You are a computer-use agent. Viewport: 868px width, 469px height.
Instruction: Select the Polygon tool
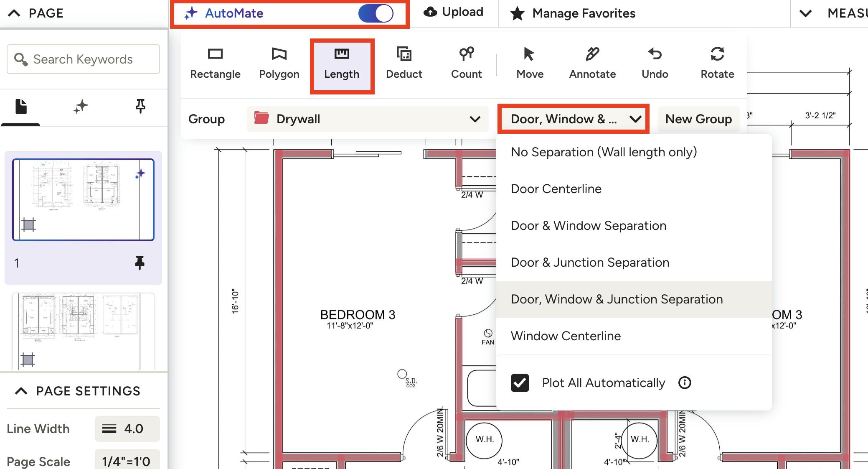279,64
